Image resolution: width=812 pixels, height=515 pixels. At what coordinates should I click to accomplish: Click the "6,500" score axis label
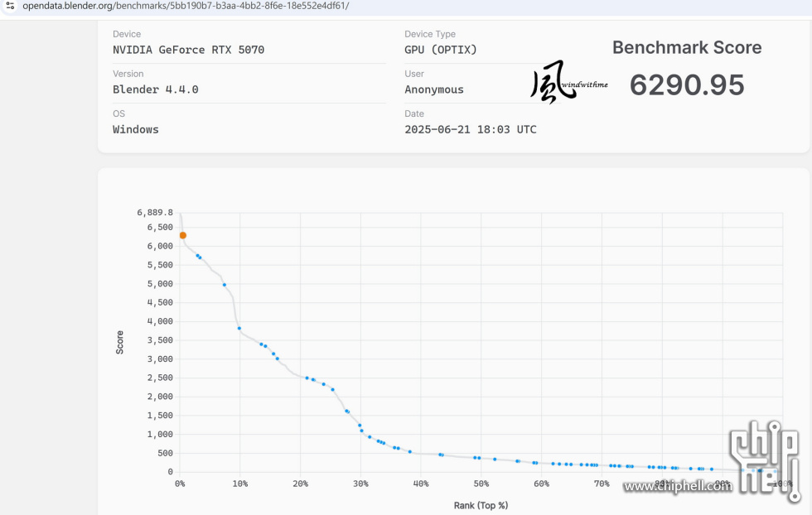[160, 227]
